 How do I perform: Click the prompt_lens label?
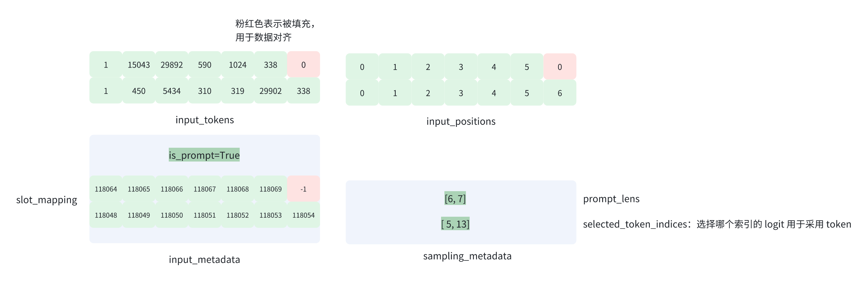coord(611,199)
